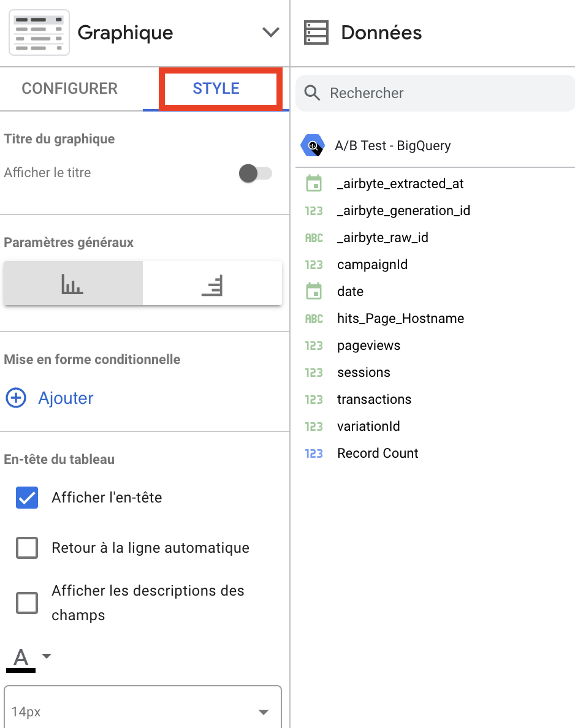This screenshot has width=575, height=728.
Task: Select the _airbyte_raw_id field
Action: (x=383, y=238)
